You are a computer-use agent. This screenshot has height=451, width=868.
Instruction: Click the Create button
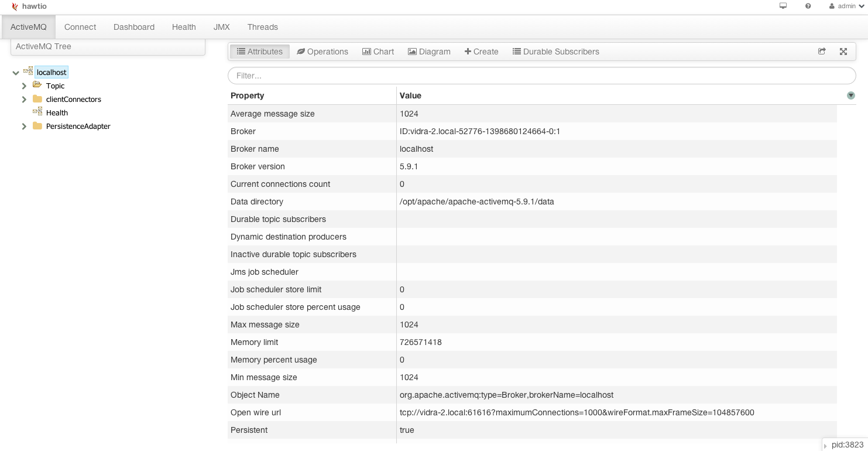(481, 52)
